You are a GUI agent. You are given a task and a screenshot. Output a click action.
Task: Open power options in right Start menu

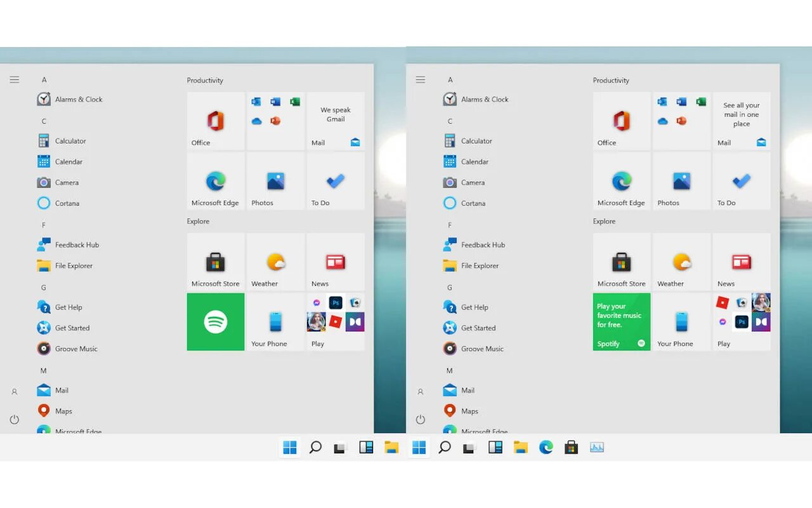(x=421, y=419)
